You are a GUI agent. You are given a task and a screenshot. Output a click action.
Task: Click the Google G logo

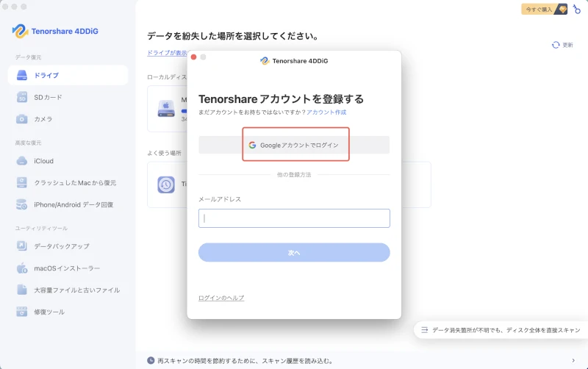click(252, 145)
